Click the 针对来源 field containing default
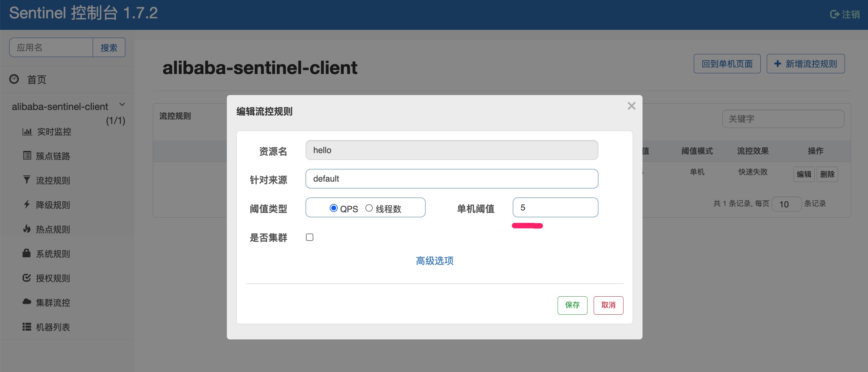The height and width of the screenshot is (372, 868). pos(452,179)
